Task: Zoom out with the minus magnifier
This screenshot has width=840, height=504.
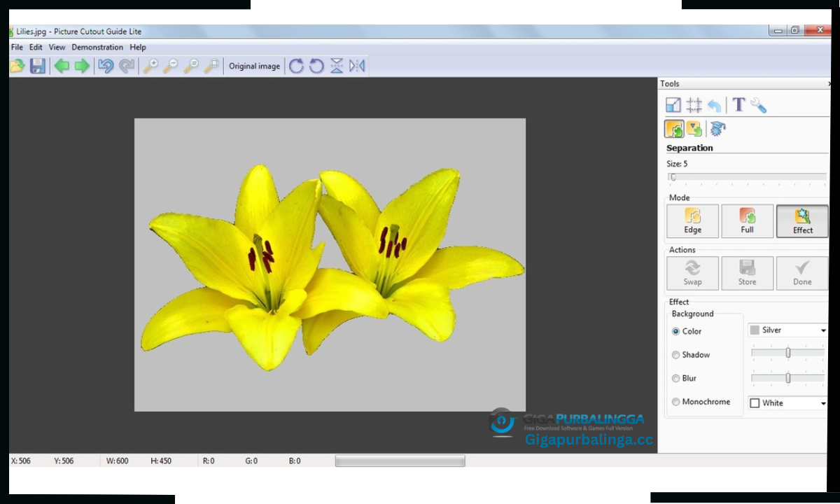Action: [170, 66]
